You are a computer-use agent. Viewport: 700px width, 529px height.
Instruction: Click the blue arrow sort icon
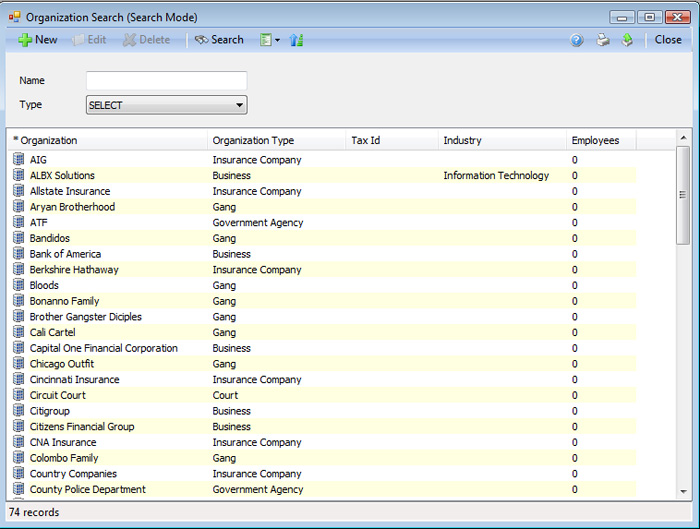pyautogui.click(x=296, y=40)
